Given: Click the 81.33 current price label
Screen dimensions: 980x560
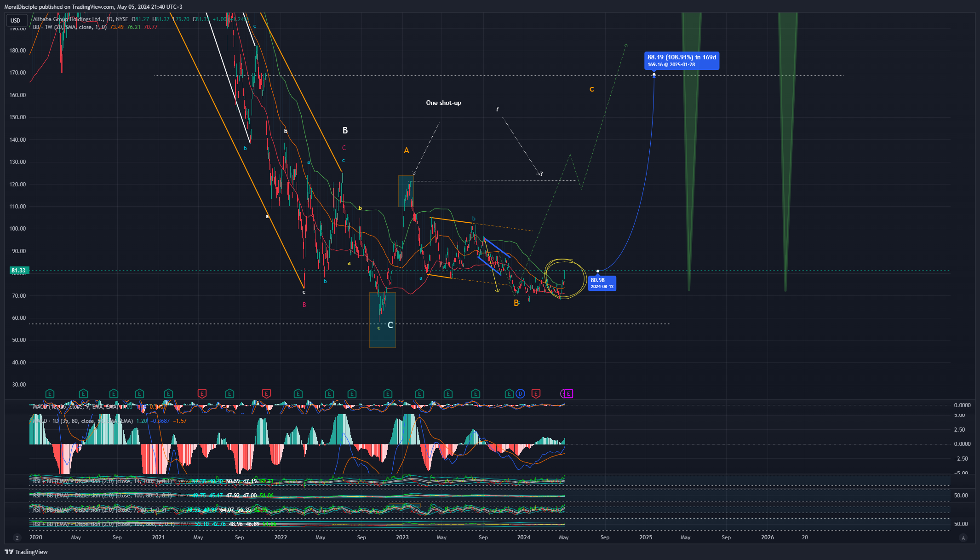Looking at the screenshot, I should [x=18, y=271].
